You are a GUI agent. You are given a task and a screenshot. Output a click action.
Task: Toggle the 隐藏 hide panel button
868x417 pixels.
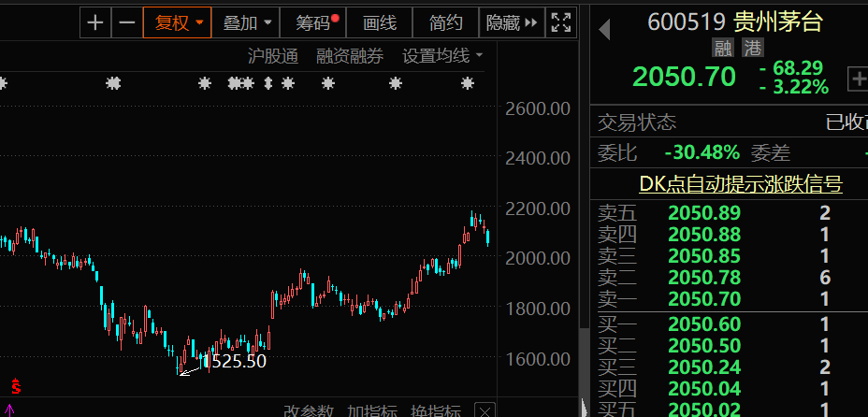tap(512, 22)
